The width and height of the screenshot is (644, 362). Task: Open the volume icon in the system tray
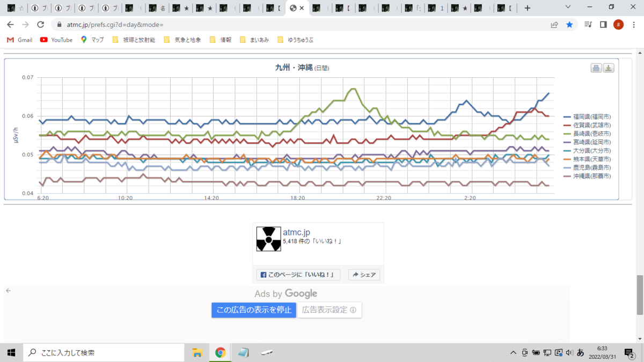click(569, 352)
